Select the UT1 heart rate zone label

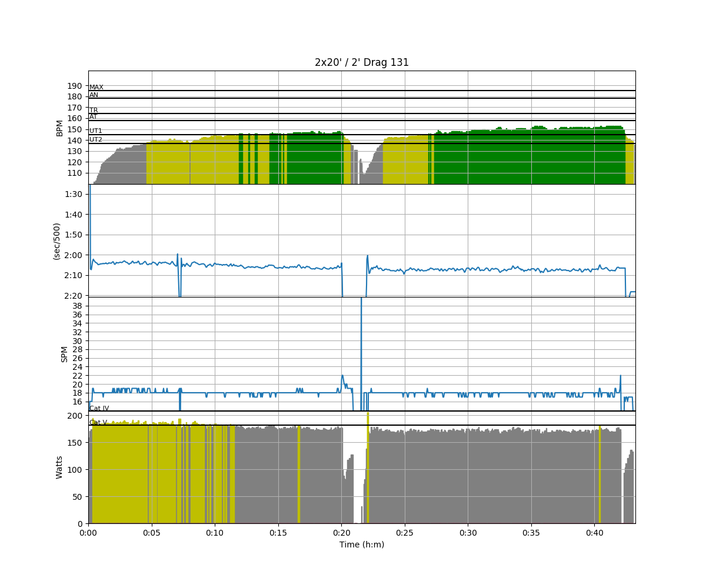(96, 131)
